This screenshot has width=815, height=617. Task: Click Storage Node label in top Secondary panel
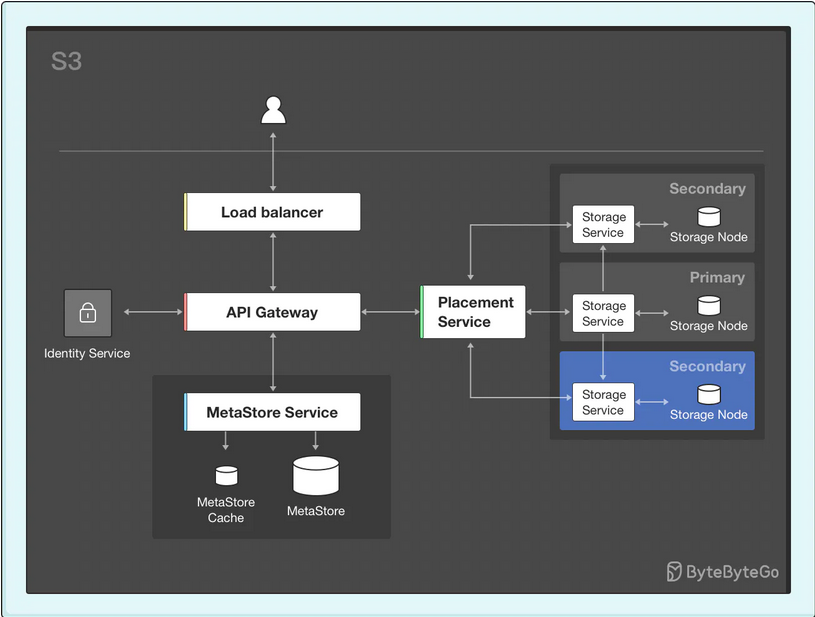point(708,237)
